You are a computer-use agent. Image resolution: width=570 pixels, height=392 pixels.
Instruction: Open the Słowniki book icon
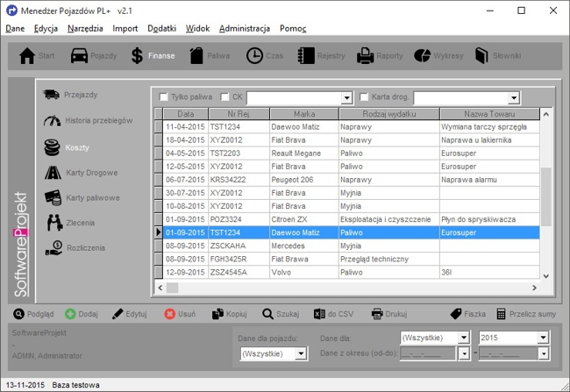click(x=481, y=56)
